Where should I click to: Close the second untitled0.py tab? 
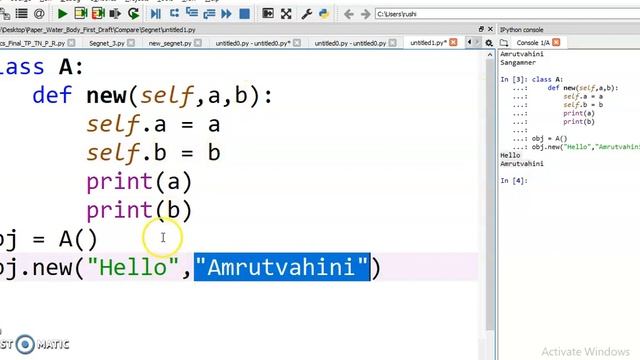click(x=392, y=42)
